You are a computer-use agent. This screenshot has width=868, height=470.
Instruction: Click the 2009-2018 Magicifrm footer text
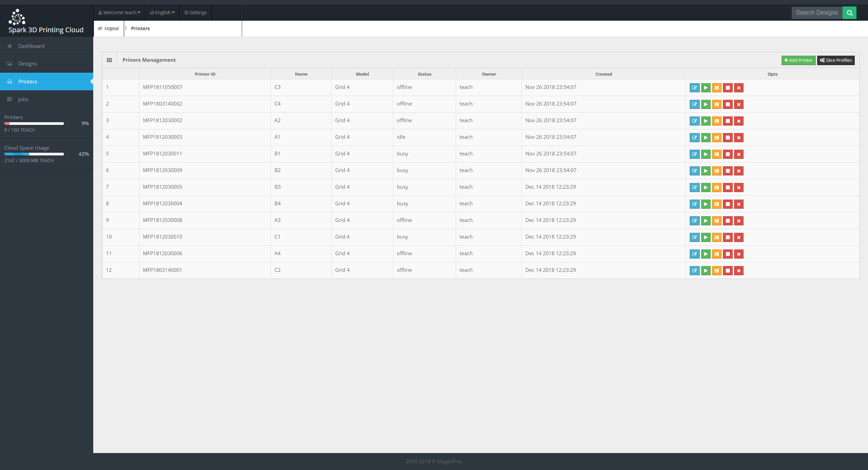pos(434,462)
